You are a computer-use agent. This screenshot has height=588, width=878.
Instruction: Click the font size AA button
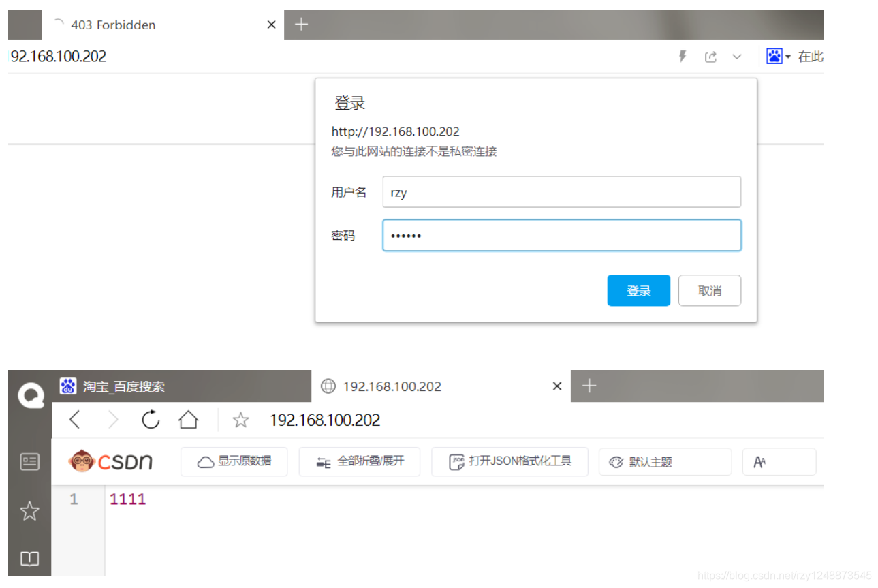[x=779, y=461]
